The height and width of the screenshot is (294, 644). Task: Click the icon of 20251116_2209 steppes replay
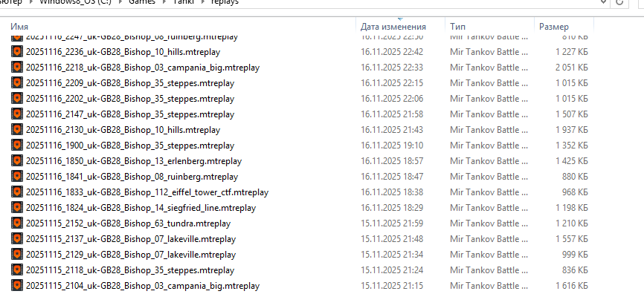coord(17,83)
